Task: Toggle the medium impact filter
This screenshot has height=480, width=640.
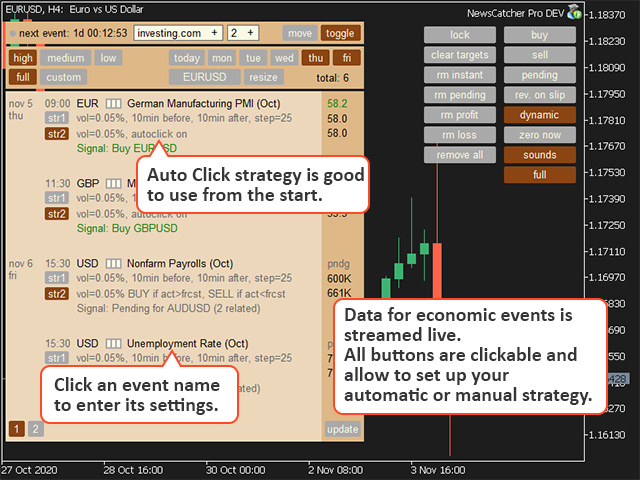Action: tap(65, 58)
